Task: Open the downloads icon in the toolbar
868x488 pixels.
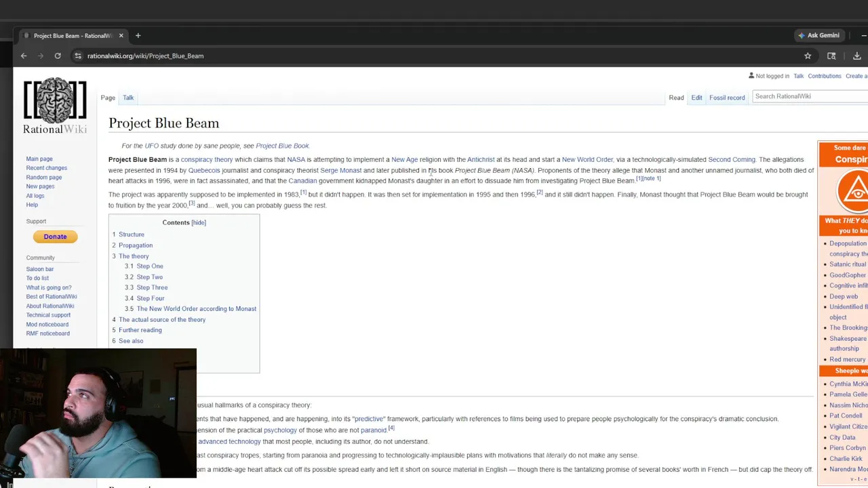Action: pyautogui.click(x=857, y=56)
